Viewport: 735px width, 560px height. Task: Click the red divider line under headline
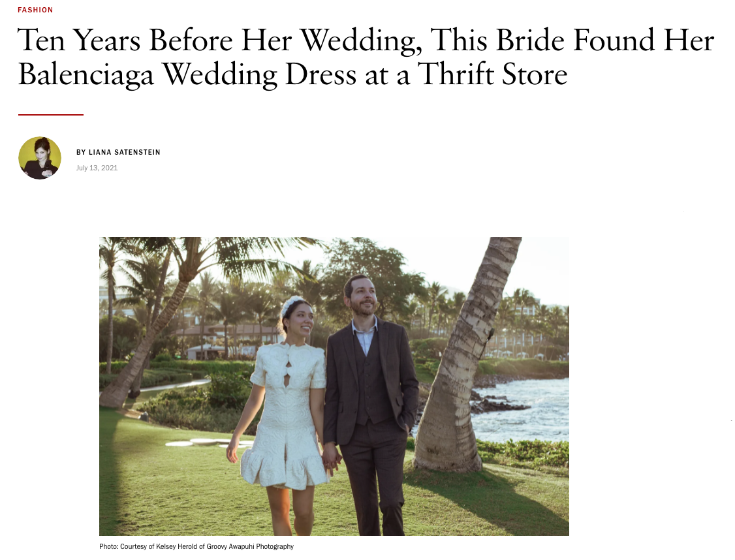click(x=51, y=114)
